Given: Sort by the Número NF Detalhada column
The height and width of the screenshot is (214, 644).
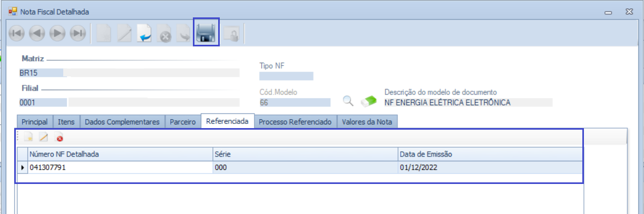Looking at the screenshot, I should point(120,154).
